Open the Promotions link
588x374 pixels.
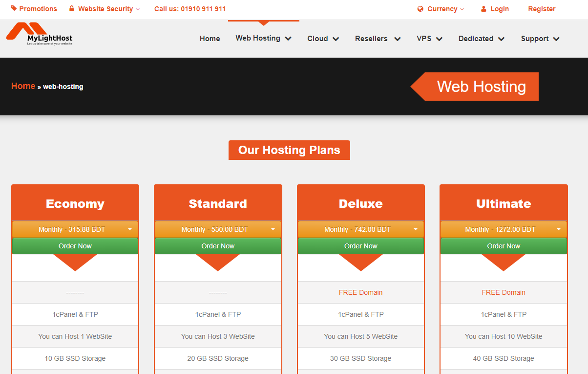click(38, 9)
